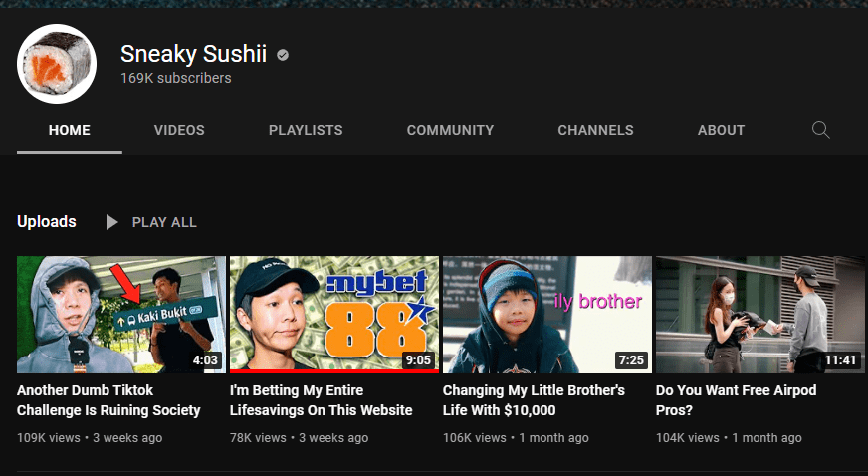Click the Uploads section heading

click(x=47, y=221)
